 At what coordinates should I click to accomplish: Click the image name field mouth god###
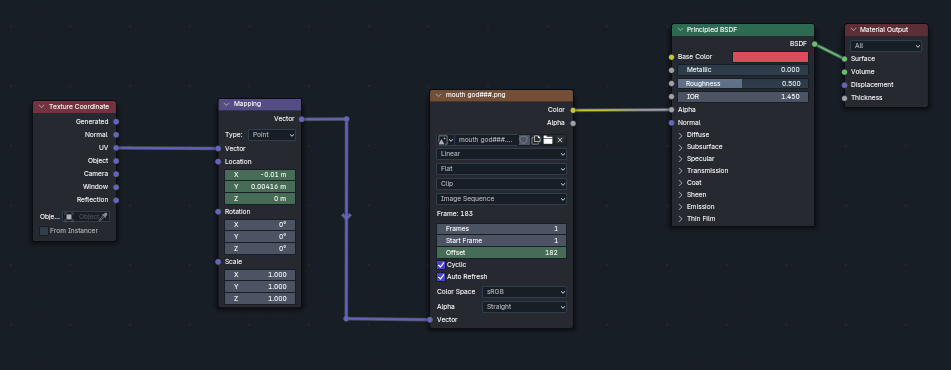click(x=487, y=140)
